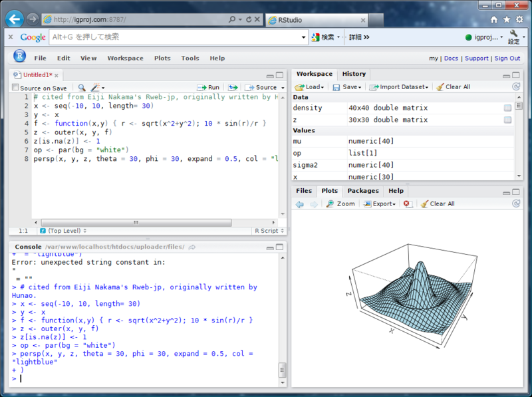Click the find/replace magnifier icon in editor

pyautogui.click(x=82, y=88)
